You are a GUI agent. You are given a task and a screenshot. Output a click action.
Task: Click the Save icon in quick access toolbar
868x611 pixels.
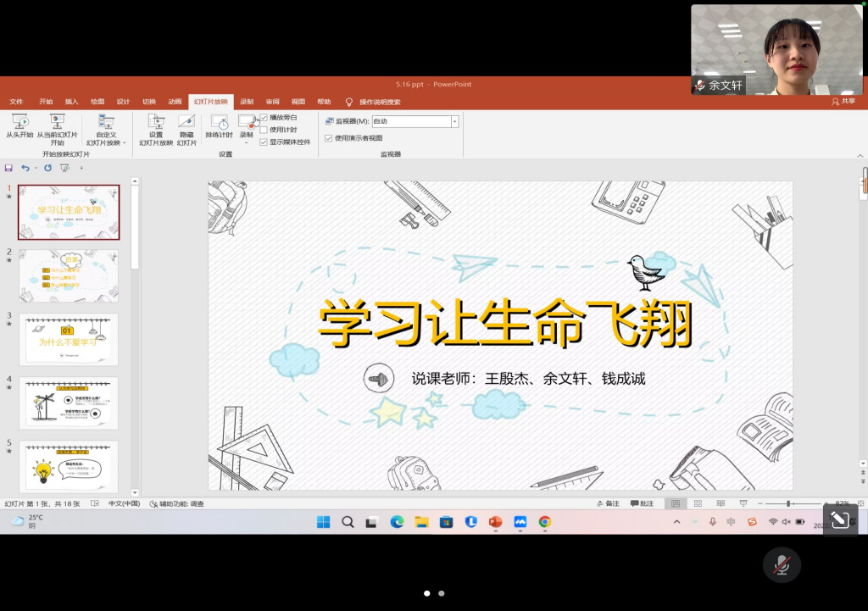8,168
